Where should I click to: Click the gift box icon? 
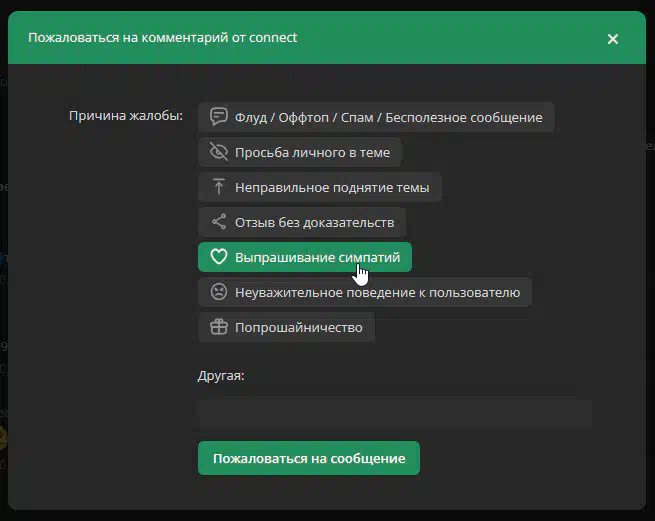pyautogui.click(x=218, y=327)
